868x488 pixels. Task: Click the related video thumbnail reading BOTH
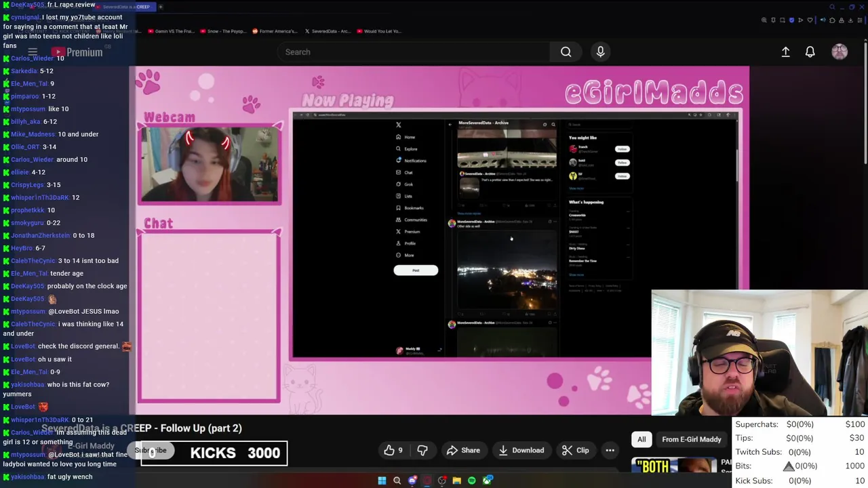[x=674, y=466]
